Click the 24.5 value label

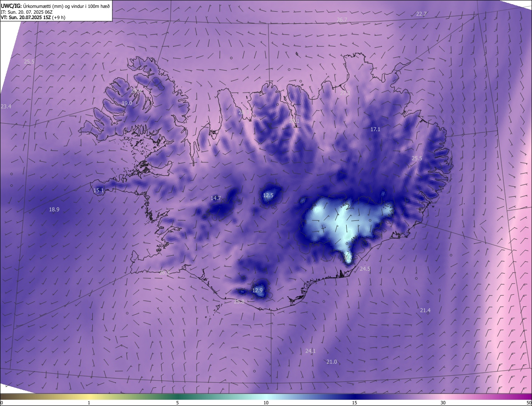pyautogui.click(x=365, y=269)
